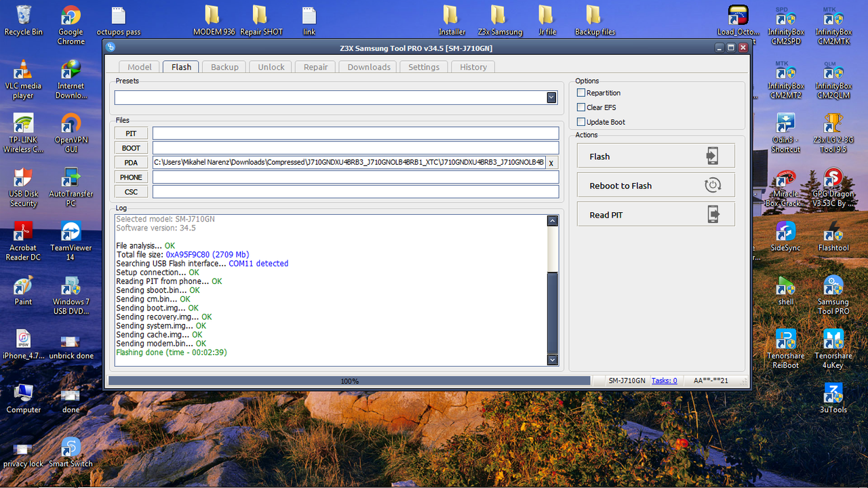Clear the PDA file with x button
This screenshot has height=488, width=868.
pyautogui.click(x=551, y=163)
